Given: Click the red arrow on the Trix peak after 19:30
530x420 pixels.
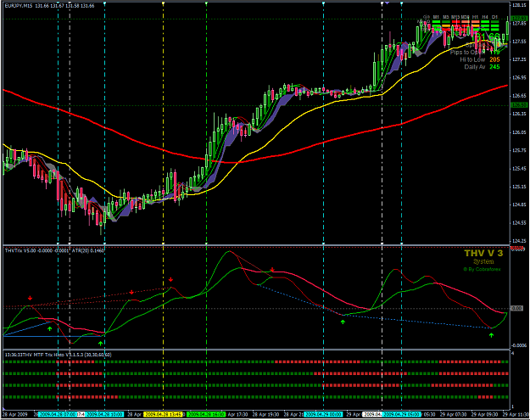Looking at the screenshot, I should (272, 270).
